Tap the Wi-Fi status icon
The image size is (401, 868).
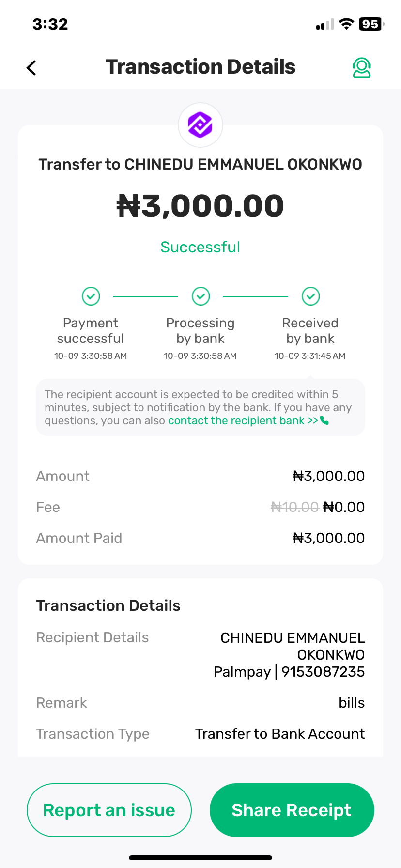tap(346, 24)
